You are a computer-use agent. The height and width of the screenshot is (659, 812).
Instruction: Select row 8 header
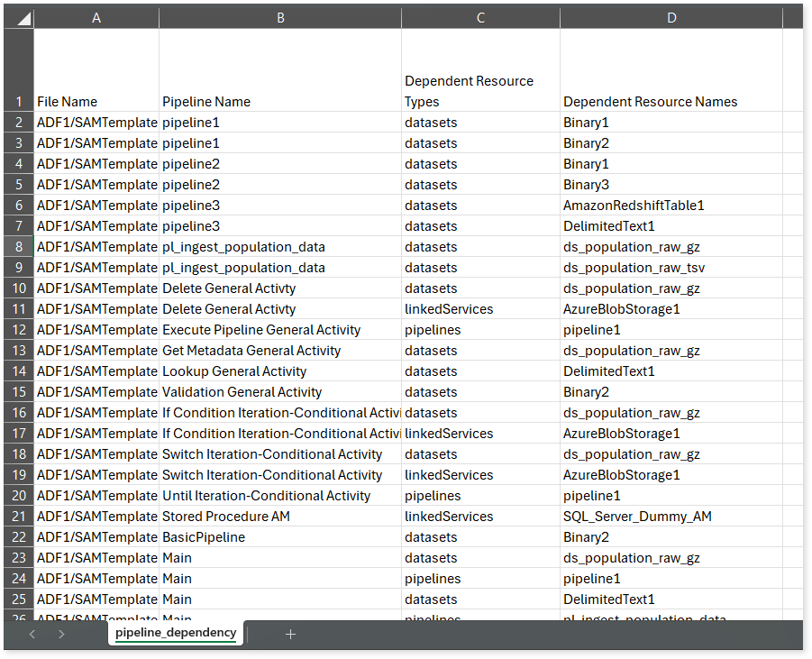(18, 247)
